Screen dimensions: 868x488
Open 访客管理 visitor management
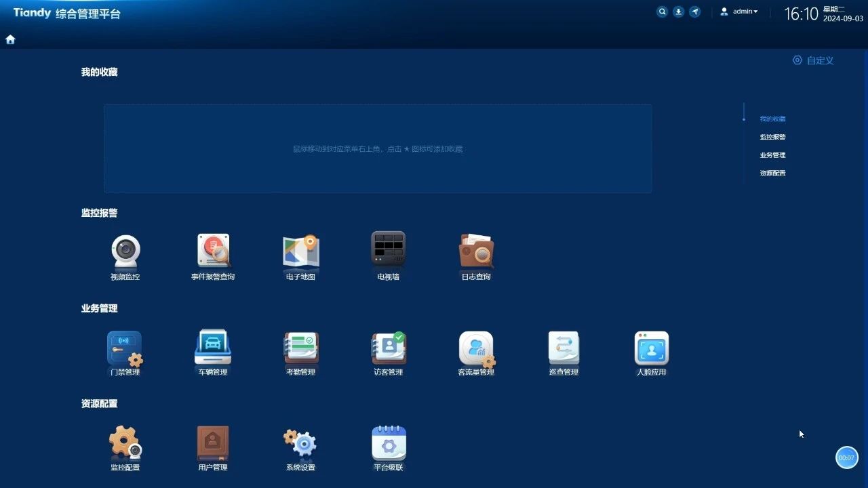click(x=388, y=349)
